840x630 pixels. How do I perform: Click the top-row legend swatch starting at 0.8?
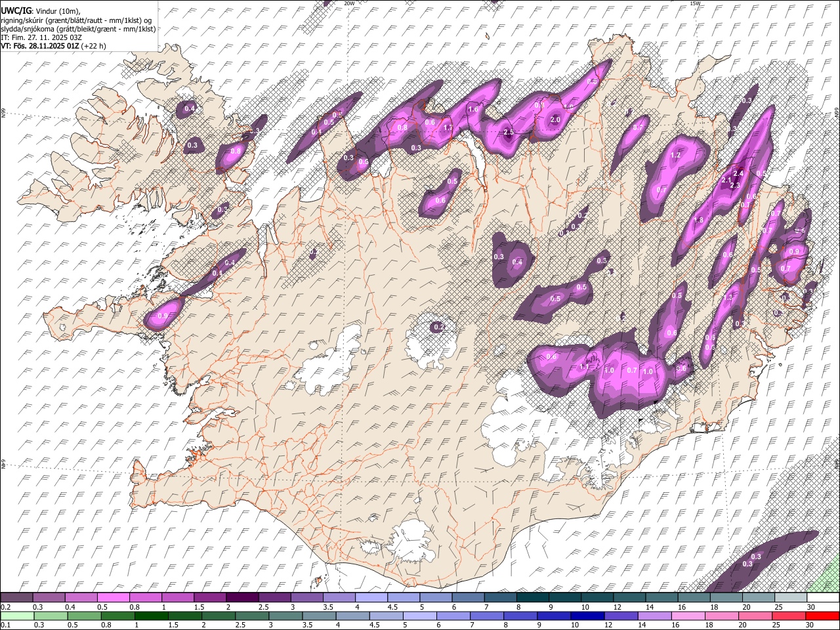pos(146,597)
